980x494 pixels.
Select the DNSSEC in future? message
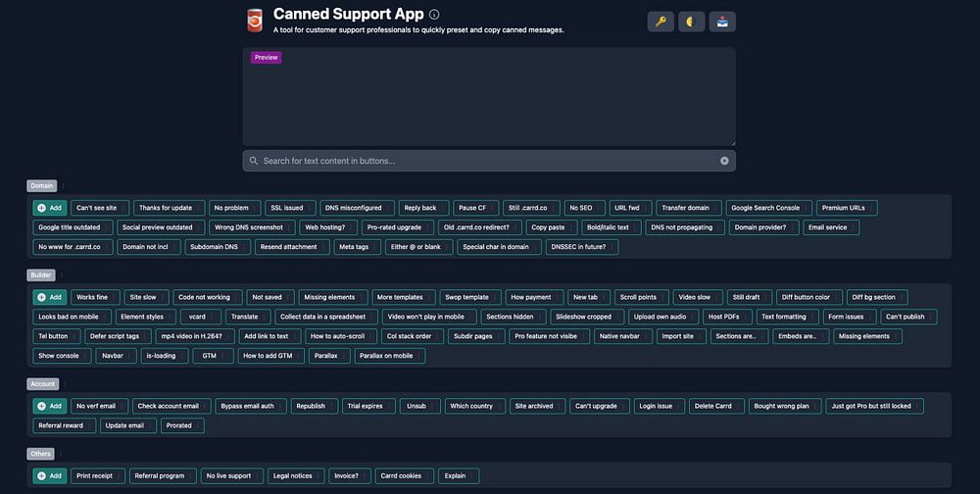click(x=582, y=246)
